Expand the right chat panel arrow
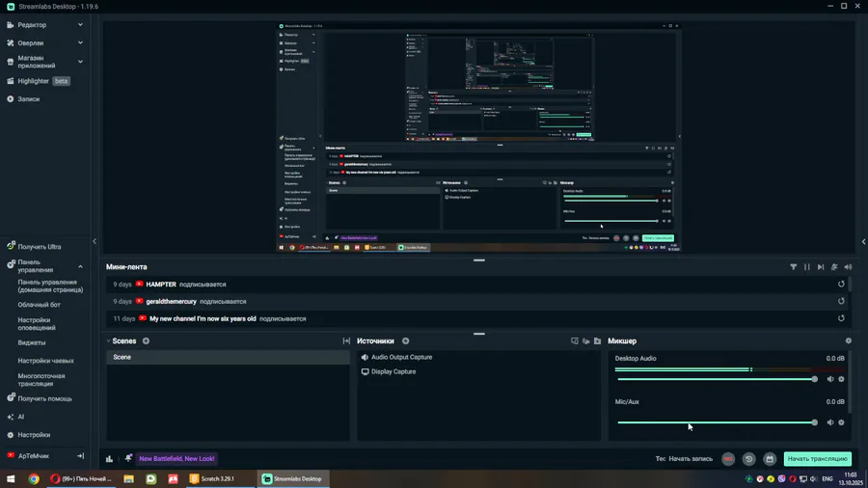868x488 pixels. [863, 241]
